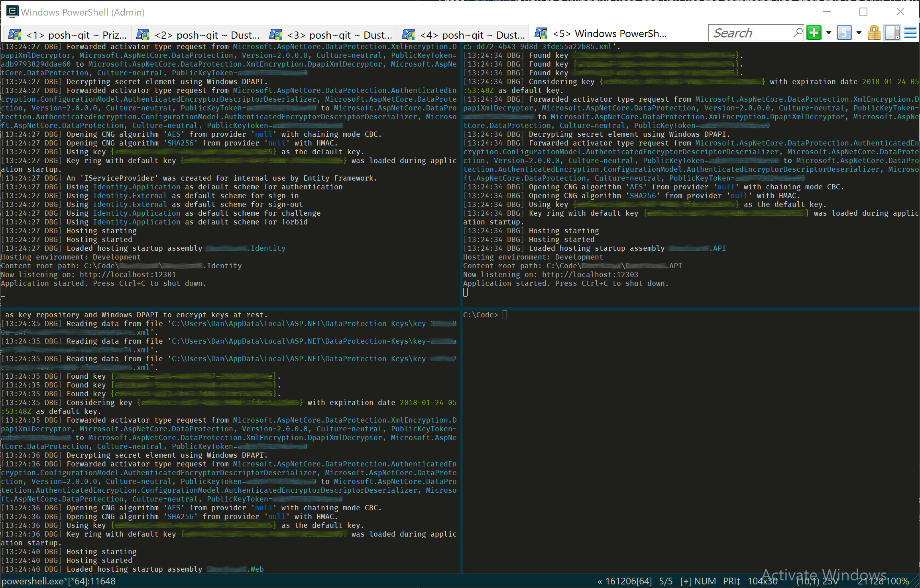Open the active console selector dropdown arrow
Viewport: 920px width, 588px height.
tap(859, 33)
